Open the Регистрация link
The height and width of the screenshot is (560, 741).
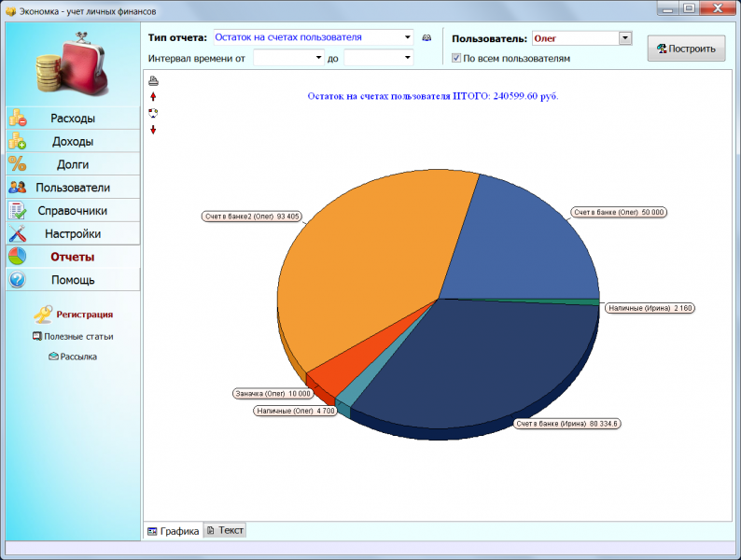click(85, 315)
